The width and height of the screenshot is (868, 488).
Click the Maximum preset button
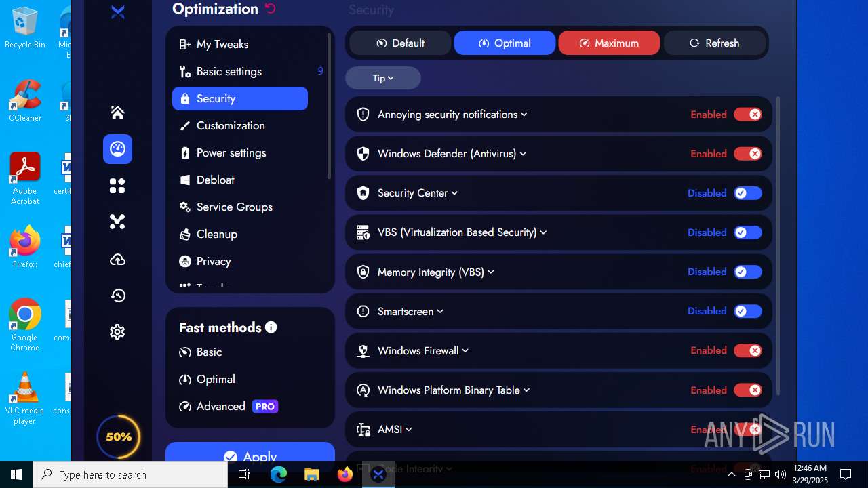pos(609,43)
